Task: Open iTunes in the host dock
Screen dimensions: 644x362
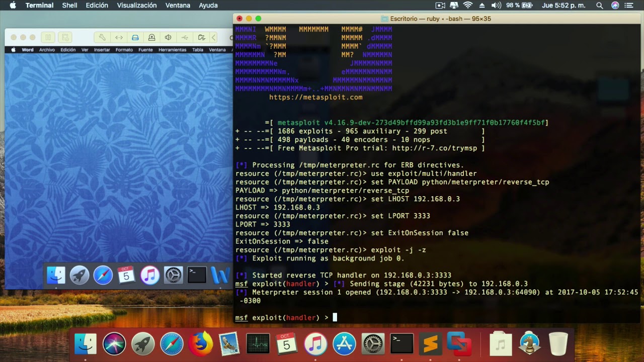Action: [315, 344]
